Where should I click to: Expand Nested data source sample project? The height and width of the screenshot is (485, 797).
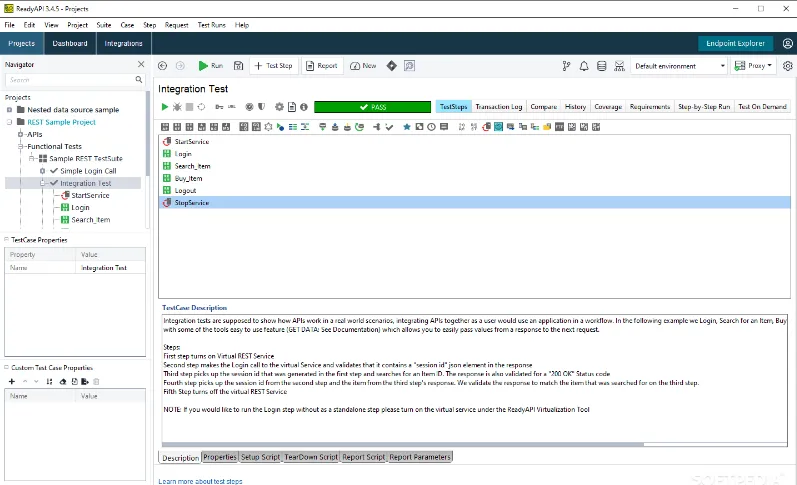[9, 110]
